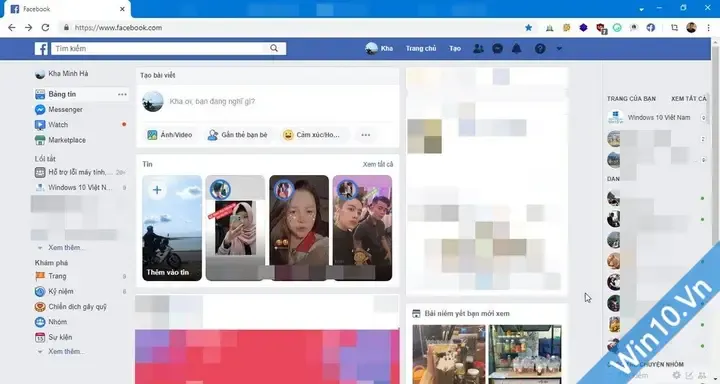This screenshot has width=720, height=384.
Task: Open the two men story card
Action: click(362, 228)
